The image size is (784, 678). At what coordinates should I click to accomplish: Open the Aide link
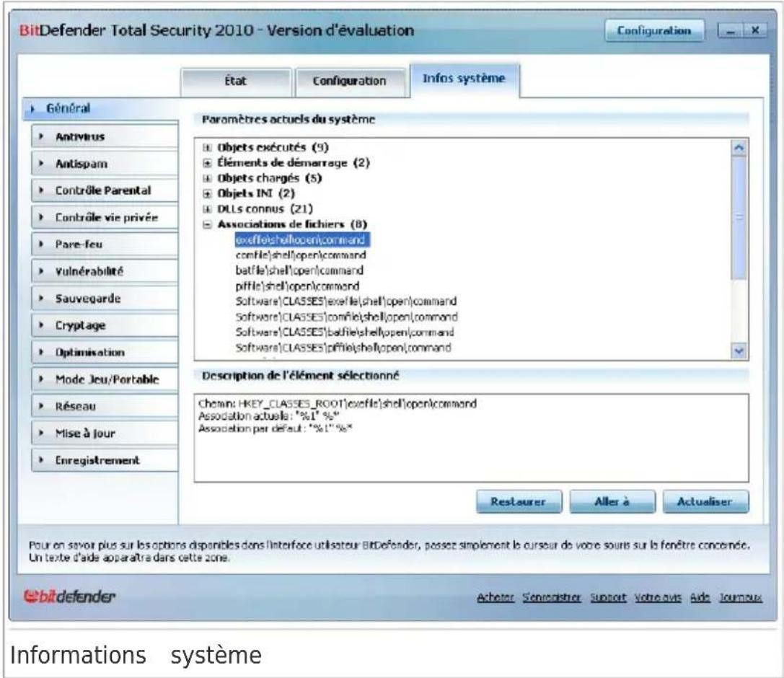(700, 597)
